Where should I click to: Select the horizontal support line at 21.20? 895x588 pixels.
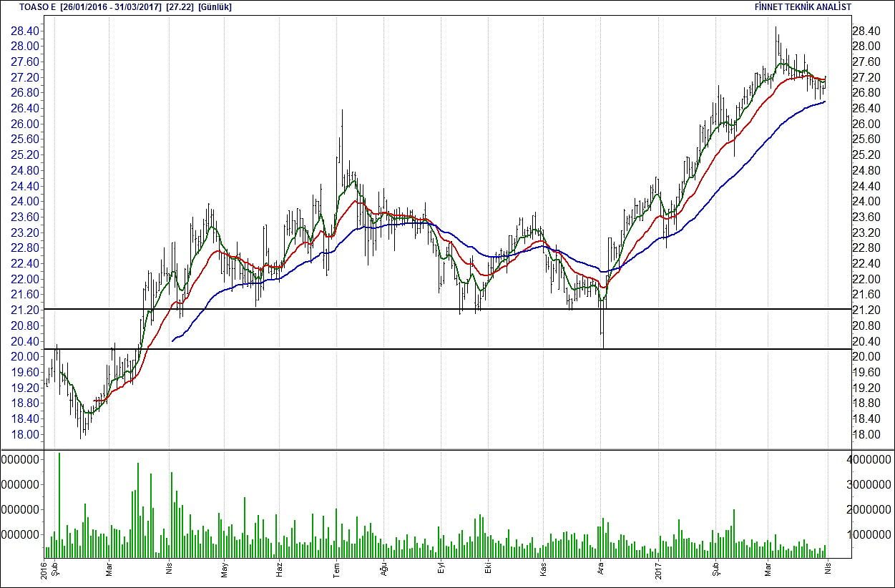pos(447,309)
